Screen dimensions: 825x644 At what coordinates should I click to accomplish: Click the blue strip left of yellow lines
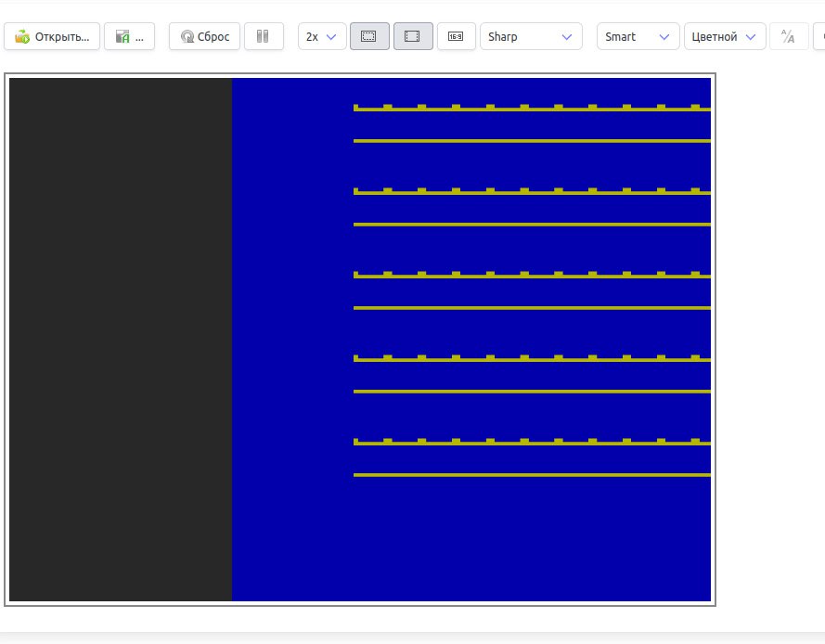point(291,339)
